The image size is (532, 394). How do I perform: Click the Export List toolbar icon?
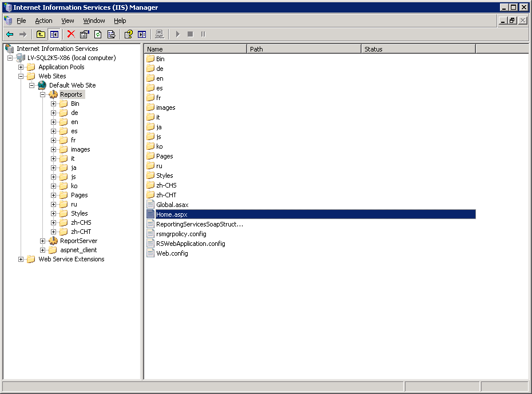[111, 34]
